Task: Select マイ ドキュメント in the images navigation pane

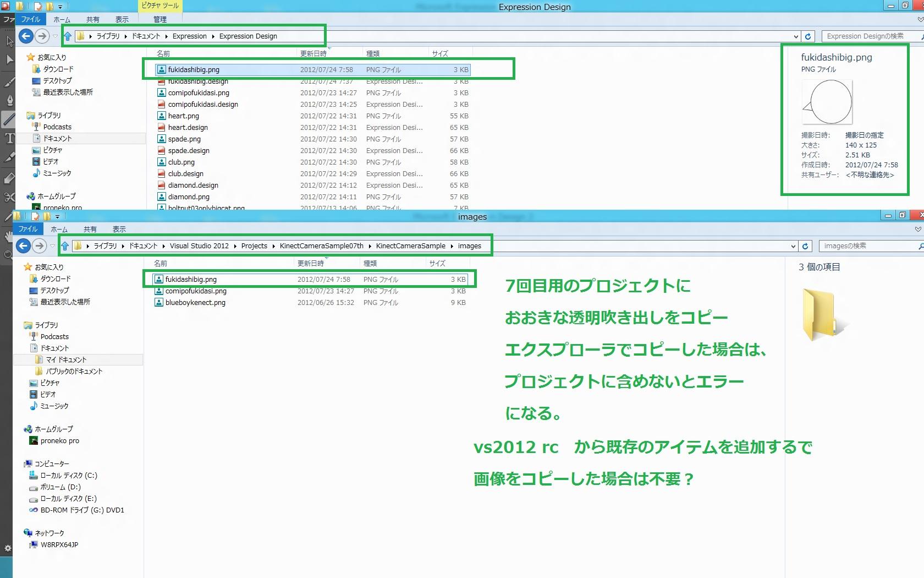Action: point(67,360)
